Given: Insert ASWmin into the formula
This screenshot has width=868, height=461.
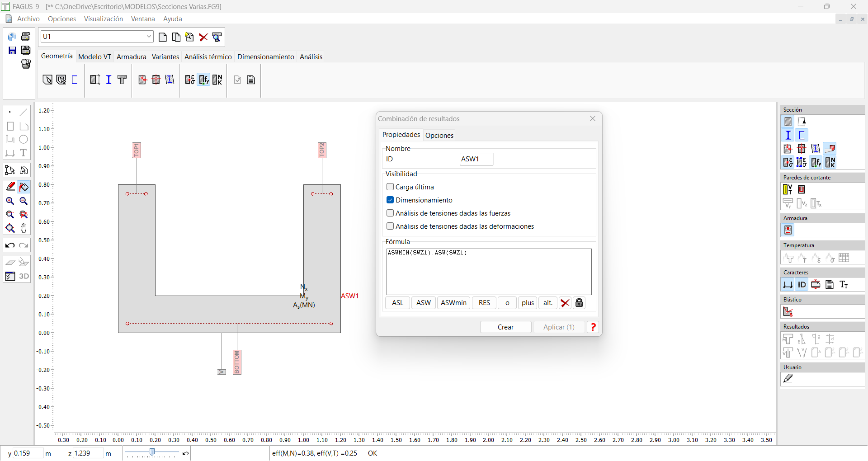Looking at the screenshot, I should 453,303.
